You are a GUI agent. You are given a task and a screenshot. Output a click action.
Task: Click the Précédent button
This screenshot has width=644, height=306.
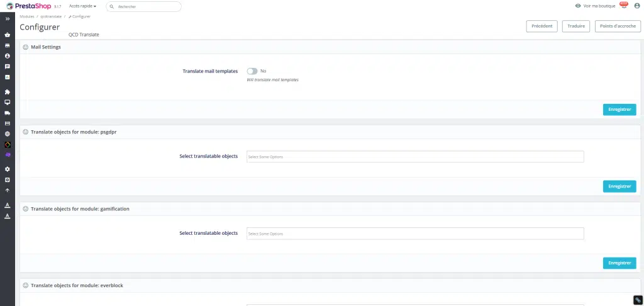coord(541,26)
